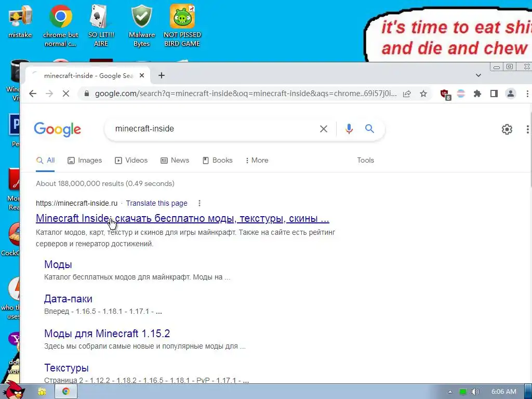Viewport: 532px width, 399px height.
Task: Open the Моды для Minecraft 1.15.2 sitelink
Action: pyautogui.click(x=107, y=334)
